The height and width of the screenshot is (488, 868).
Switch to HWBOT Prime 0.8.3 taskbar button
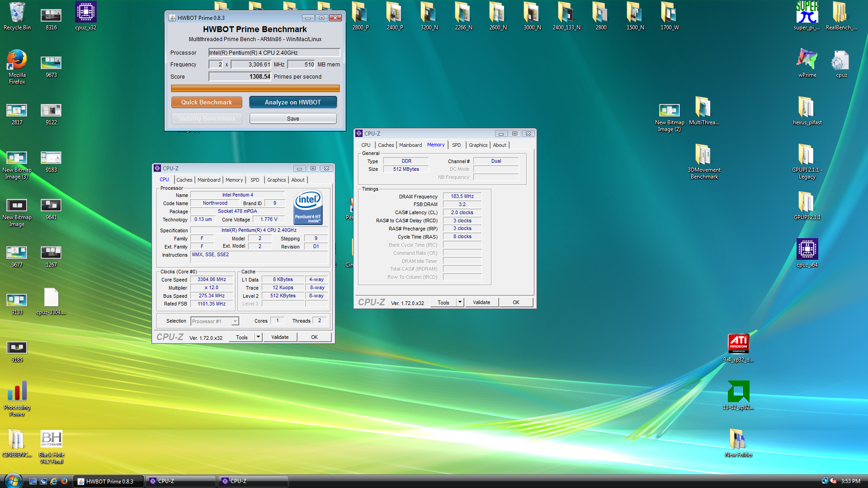108,481
